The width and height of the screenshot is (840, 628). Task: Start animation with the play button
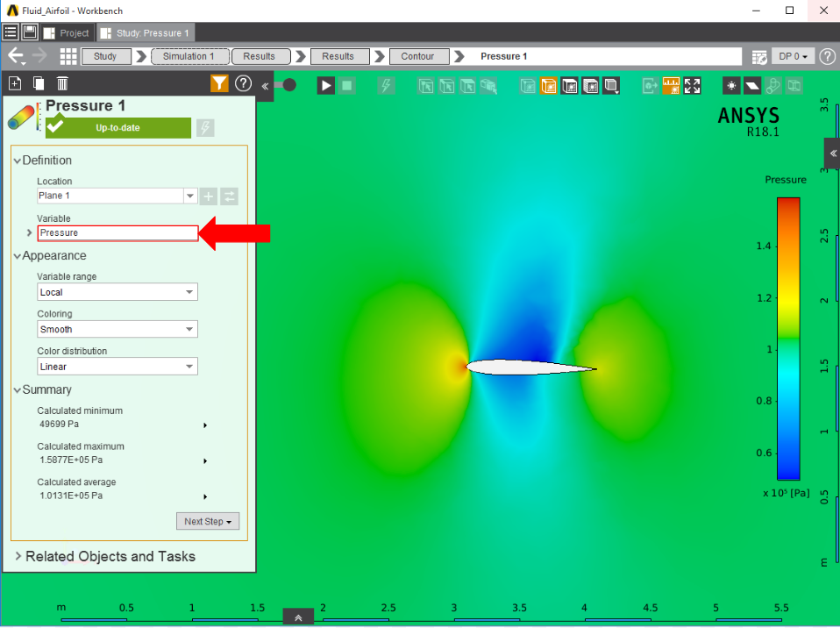click(325, 86)
